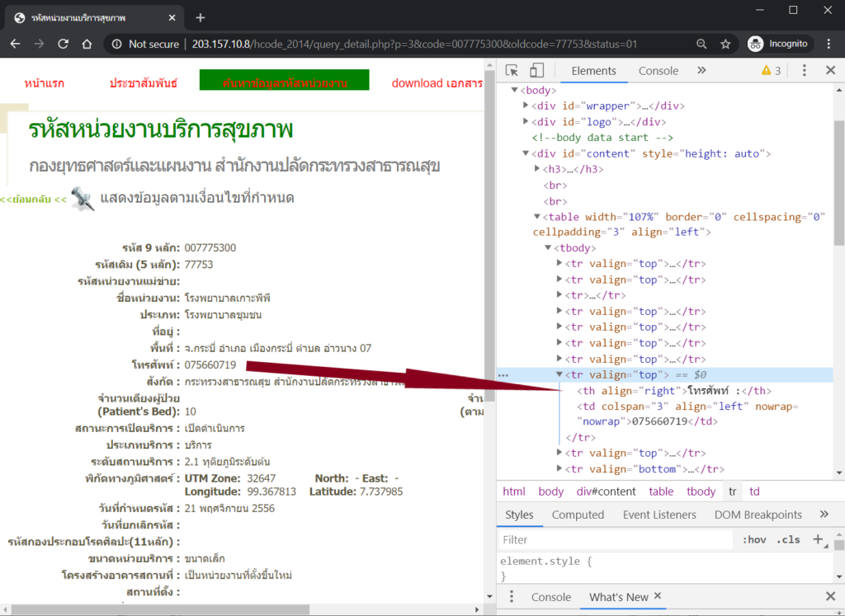Screen dimensions: 845x616
Task: Open a new browser tab
Action: [201, 17]
